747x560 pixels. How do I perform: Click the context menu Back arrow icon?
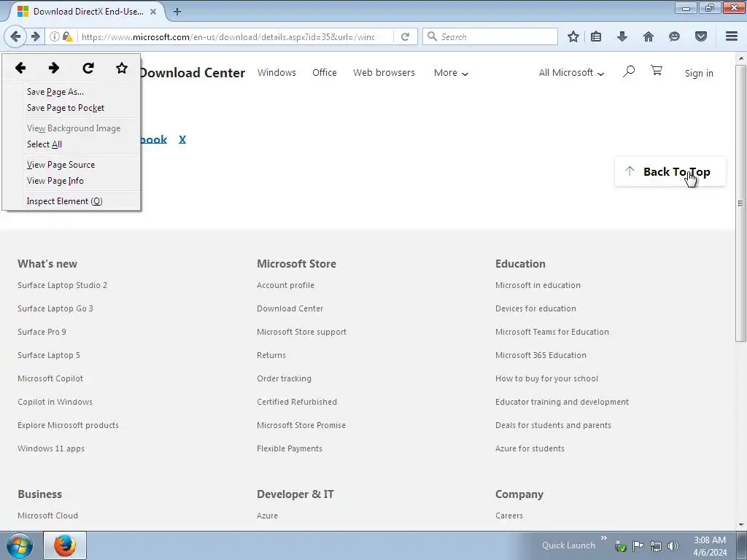20,68
